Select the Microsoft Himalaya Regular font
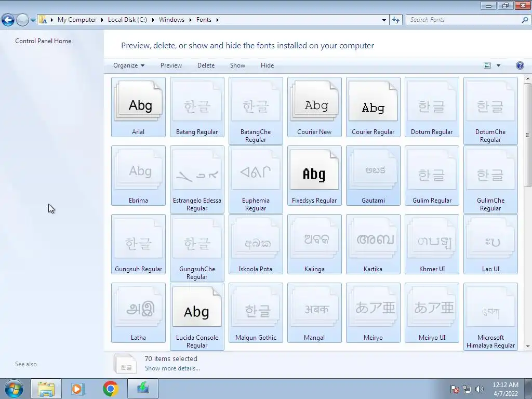532x399 pixels. point(490,316)
